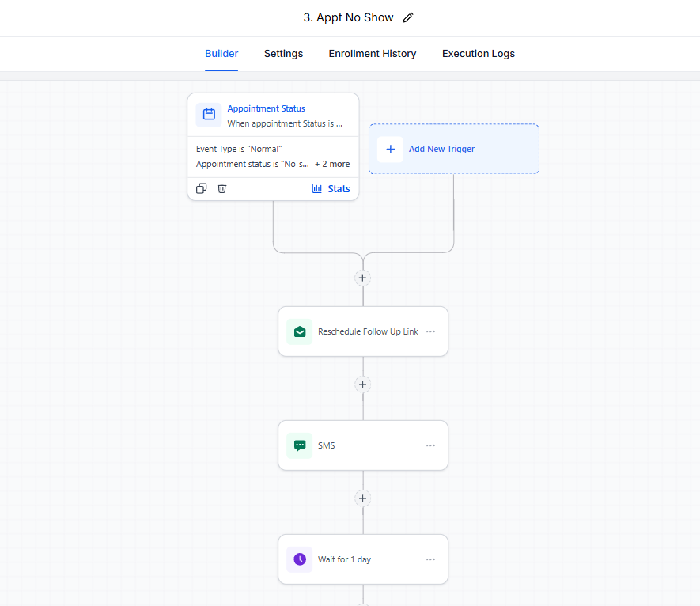Expand '+ 2 more' trigger filters

[x=332, y=164]
